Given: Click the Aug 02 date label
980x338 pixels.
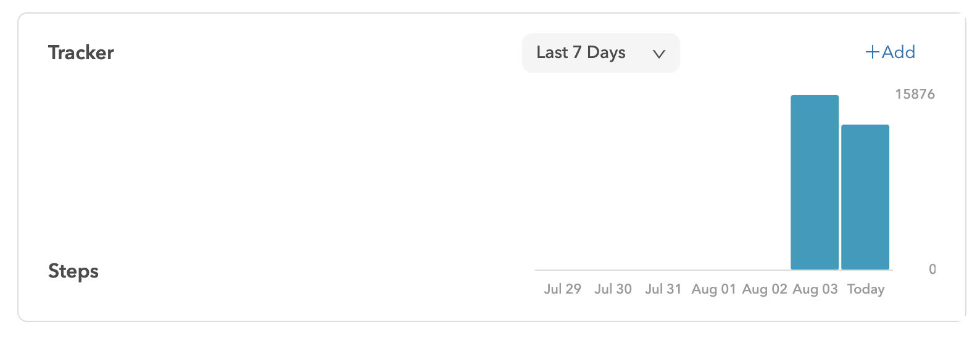Looking at the screenshot, I should click(765, 289).
